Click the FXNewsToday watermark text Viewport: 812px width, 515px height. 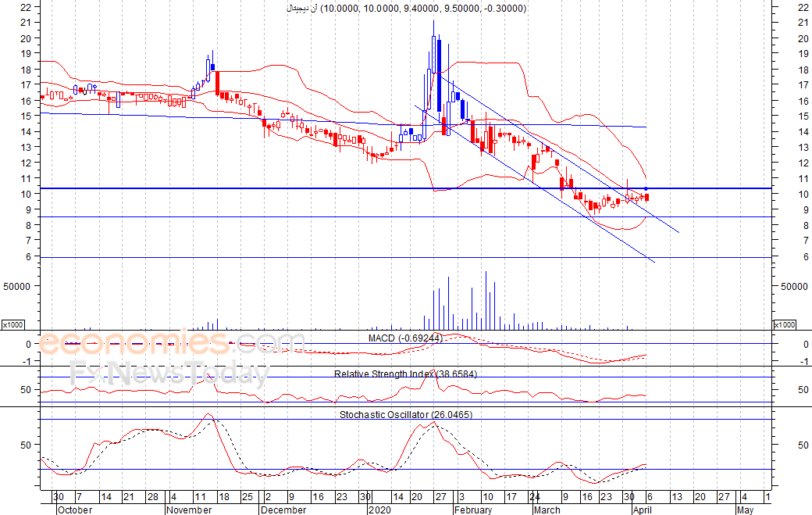(x=168, y=375)
